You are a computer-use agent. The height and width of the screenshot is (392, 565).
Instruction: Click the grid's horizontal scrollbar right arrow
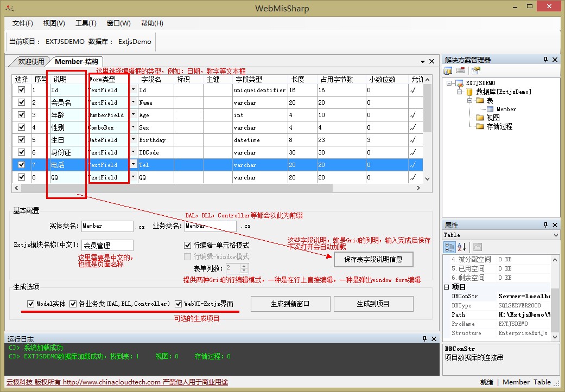coord(418,188)
